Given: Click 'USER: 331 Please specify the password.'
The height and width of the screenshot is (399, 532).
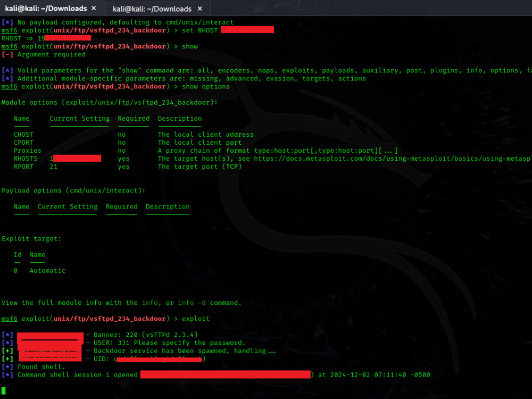Looking at the screenshot, I should [169, 343].
